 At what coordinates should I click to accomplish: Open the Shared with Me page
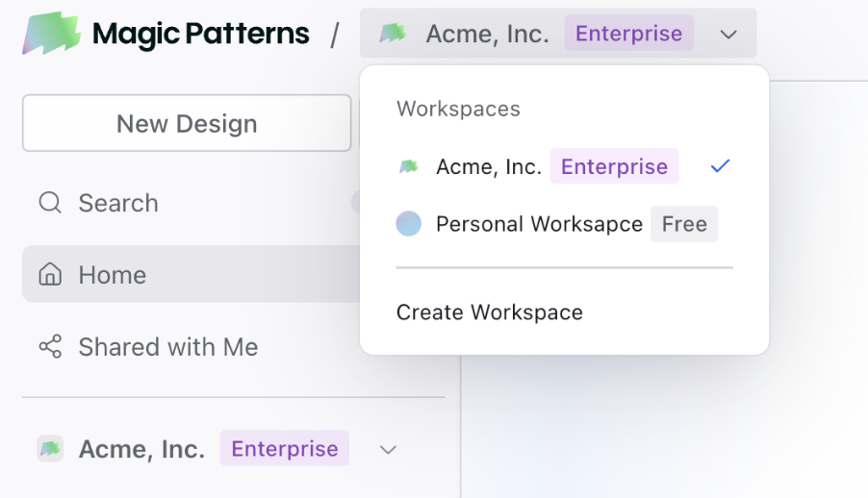[168, 346]
